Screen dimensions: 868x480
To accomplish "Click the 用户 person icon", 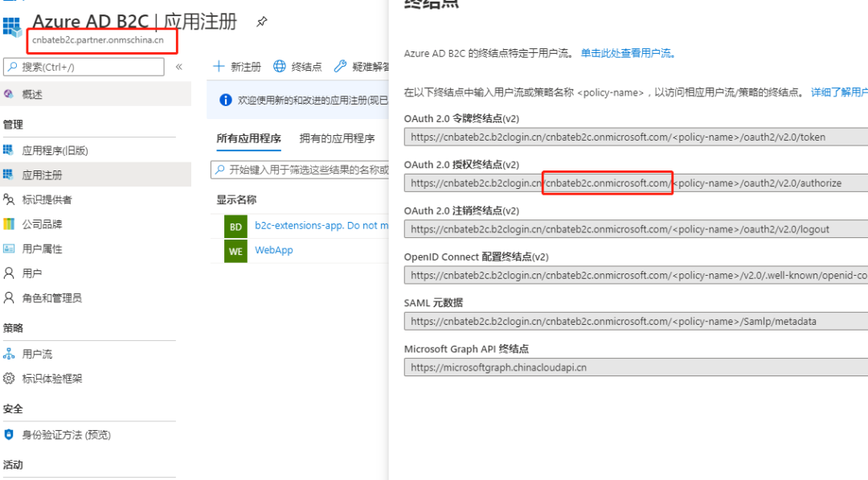I will [x=8, y=273].
